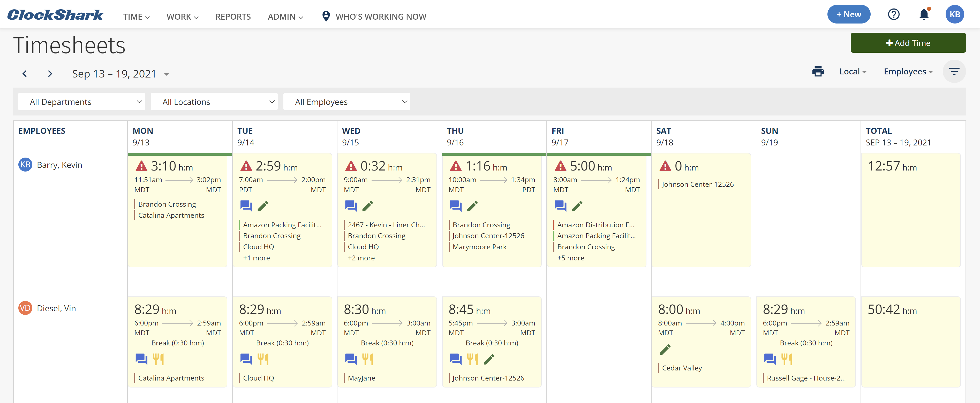This screenshot has height=403, width=980.
Task: Go to next week with the right arrow
Action: [49, 73]
